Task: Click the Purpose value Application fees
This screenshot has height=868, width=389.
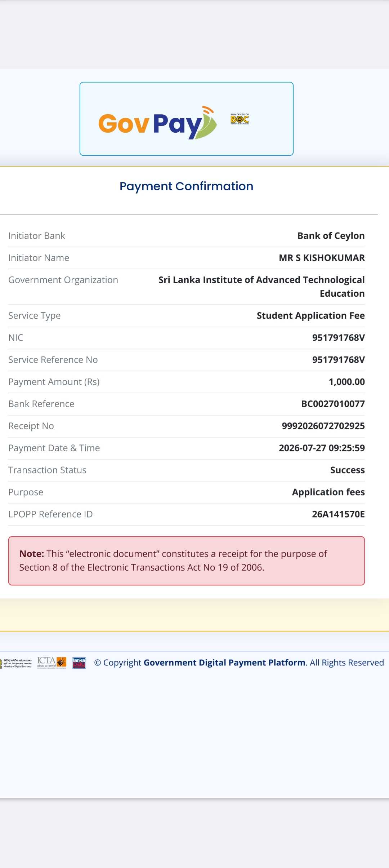Action: [328, 492]
